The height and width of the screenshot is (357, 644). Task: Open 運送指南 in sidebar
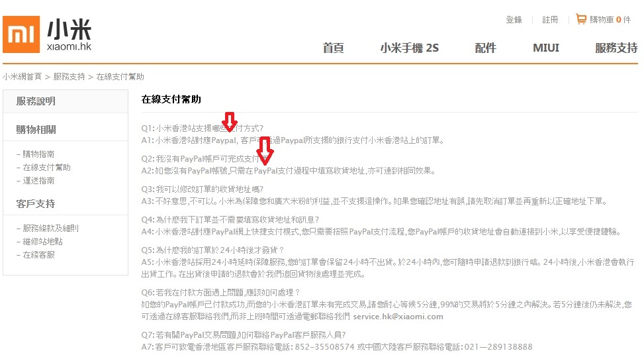point(38,180)
